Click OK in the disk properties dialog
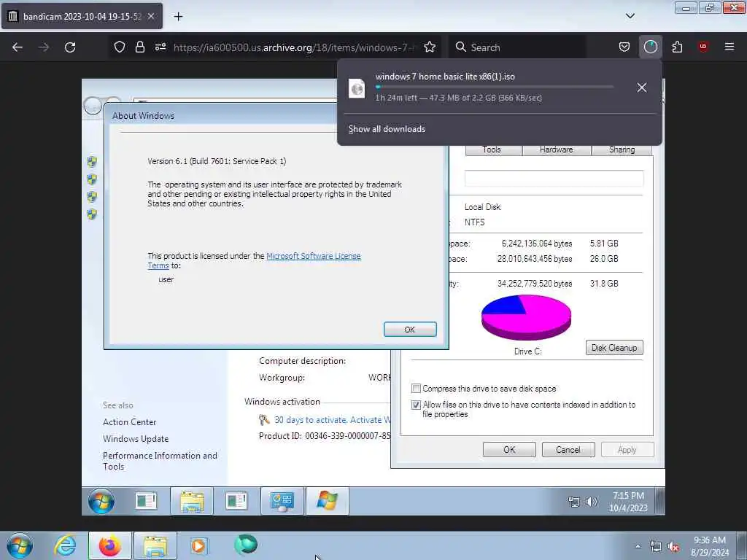Viewport: 747px width, 560px height. (x=509, y=449)
